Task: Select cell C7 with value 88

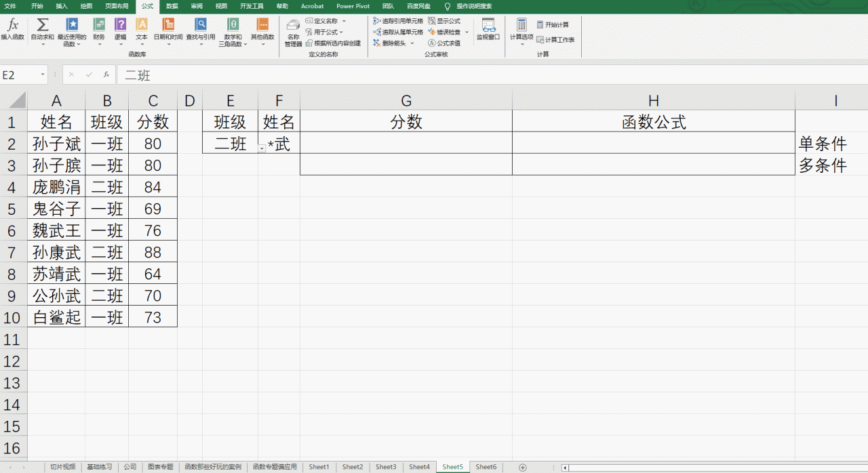Action: (x=153, y=252)
